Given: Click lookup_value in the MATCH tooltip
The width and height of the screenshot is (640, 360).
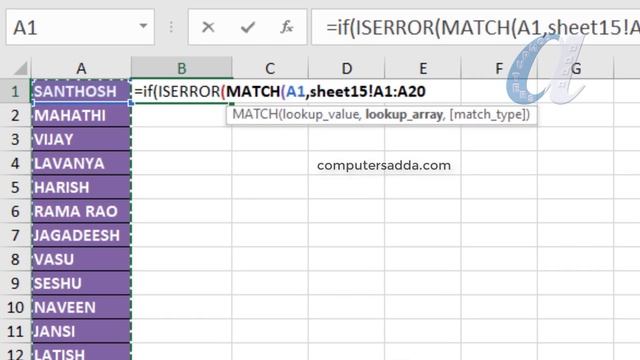Looking at the screenshot, I should pyautogui.click(x=322, y=115).
